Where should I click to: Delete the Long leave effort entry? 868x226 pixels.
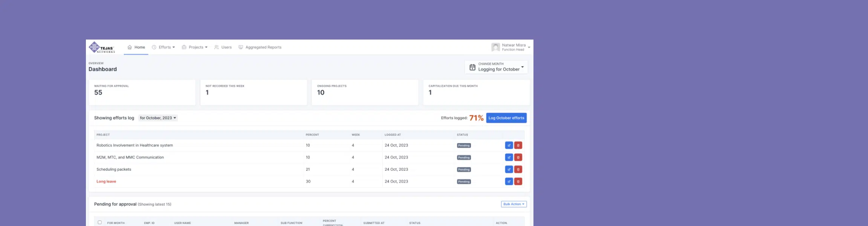(518, 182)
